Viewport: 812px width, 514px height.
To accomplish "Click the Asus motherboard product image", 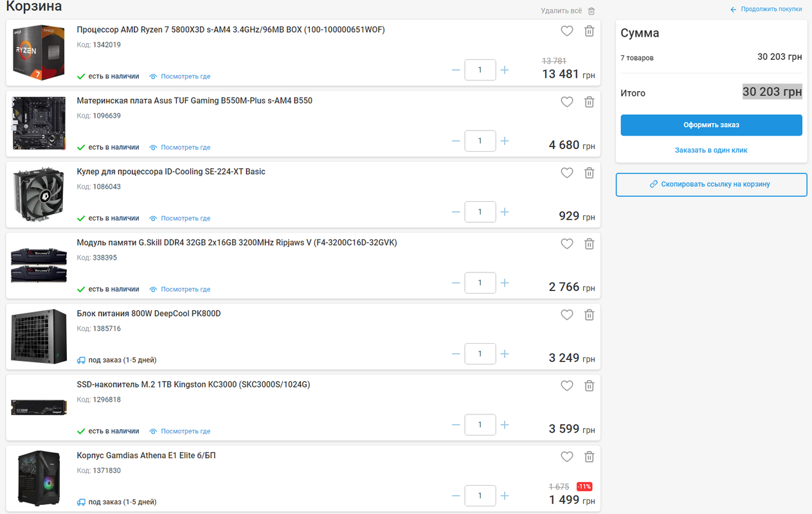I will (39, 123).
